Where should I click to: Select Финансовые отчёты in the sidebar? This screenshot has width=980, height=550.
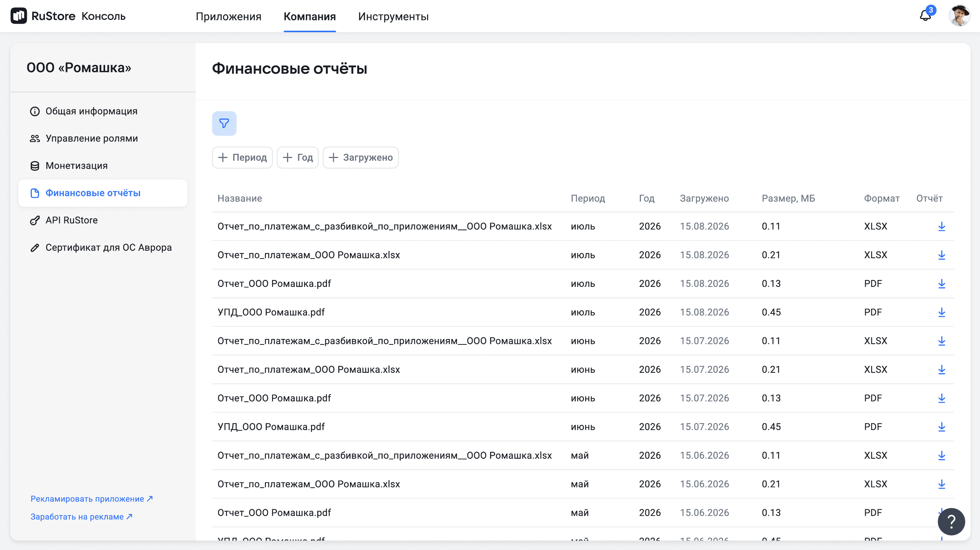pyautogui.click(x=103, y=193)
